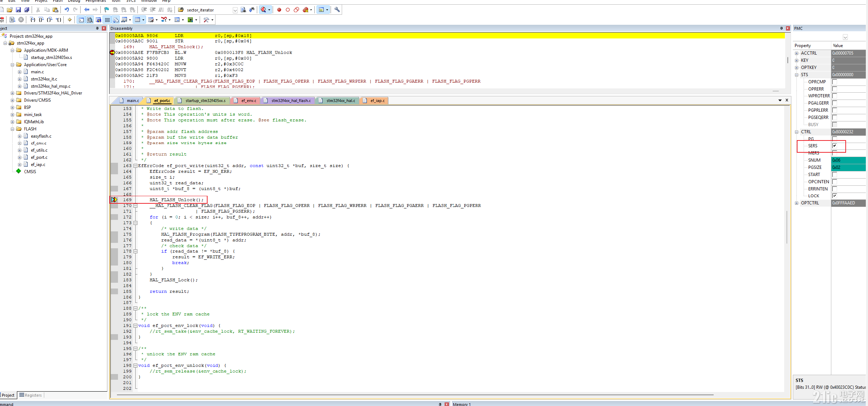Insert or remove a breakpoint
This screenshot has height=406, width=868.
point(279,10)
